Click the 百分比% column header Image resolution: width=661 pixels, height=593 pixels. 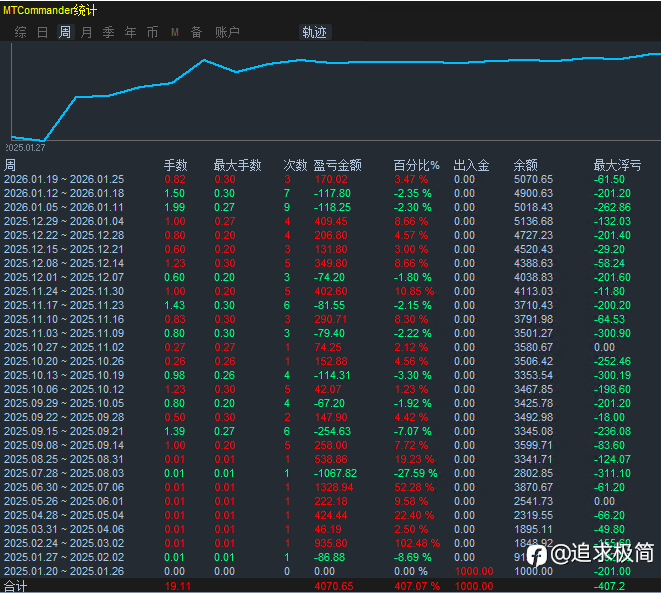click(416, 165)
